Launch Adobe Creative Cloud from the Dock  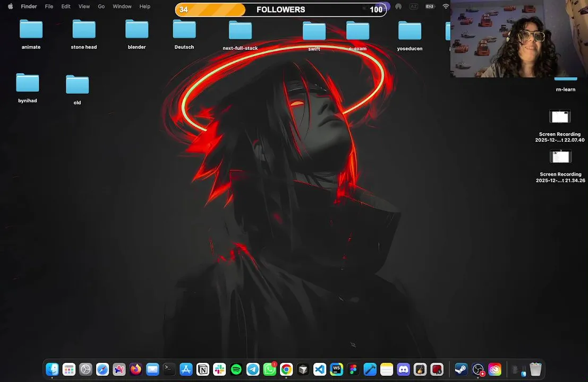495,370
